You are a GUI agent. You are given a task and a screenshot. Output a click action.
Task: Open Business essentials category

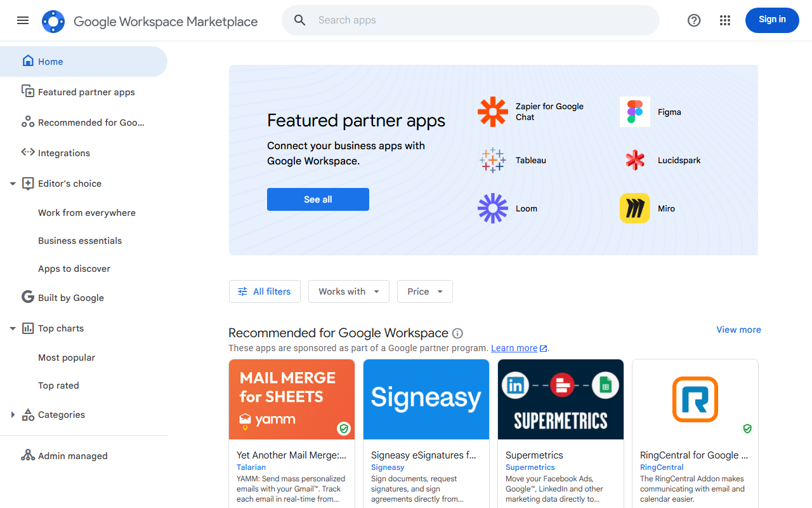pyautogui.click(x=80, y=241)
